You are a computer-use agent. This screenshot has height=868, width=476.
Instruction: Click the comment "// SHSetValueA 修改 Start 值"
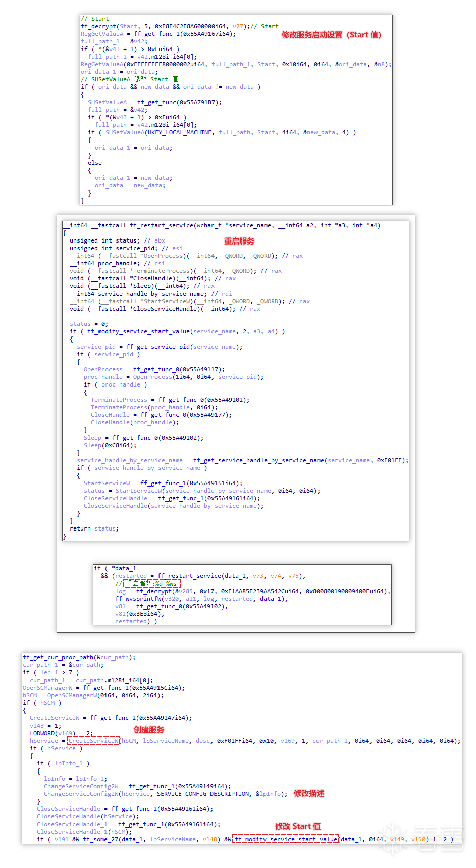coord(130,79)
